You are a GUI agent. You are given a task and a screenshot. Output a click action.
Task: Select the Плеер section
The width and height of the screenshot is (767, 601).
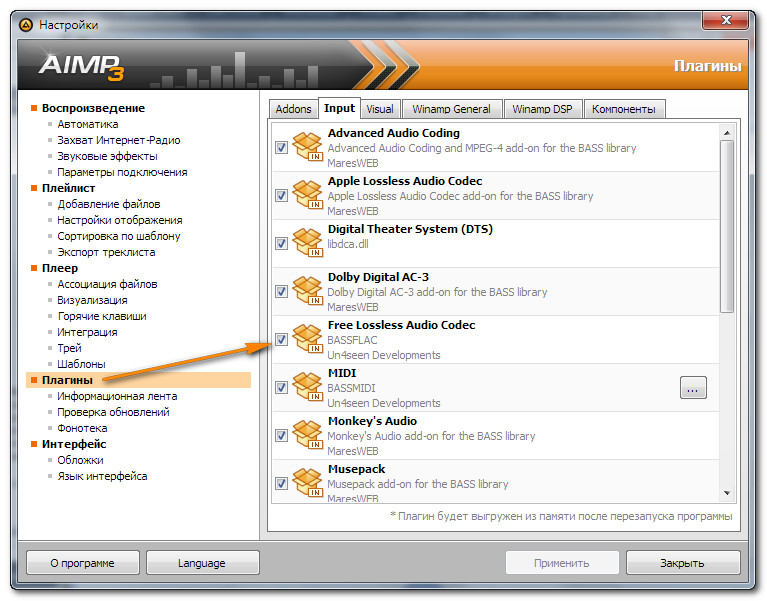pyautogui.click(x=60, y=268)
